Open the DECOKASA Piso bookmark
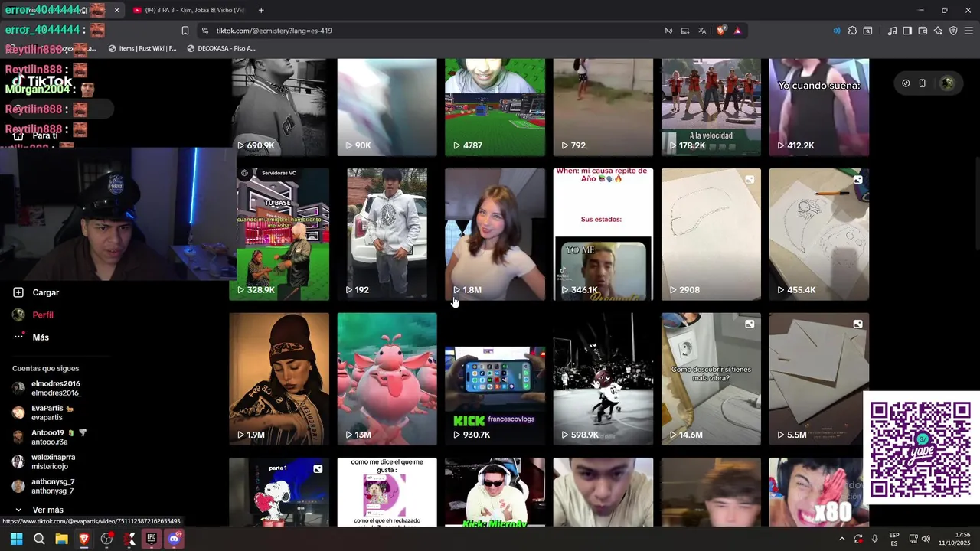980x551 pixels. (x=221, y=48)
